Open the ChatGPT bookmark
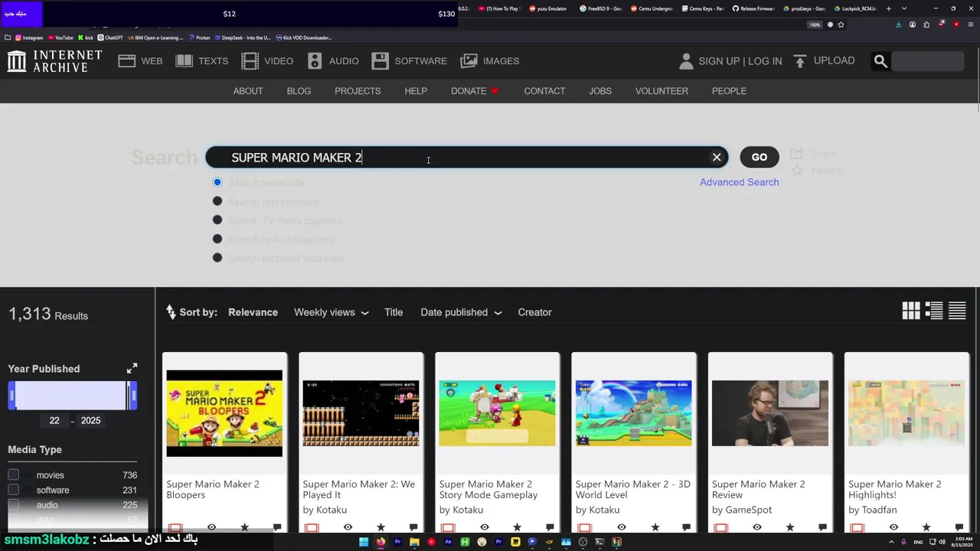The image size is (980, 551). (x=110, y=37)
